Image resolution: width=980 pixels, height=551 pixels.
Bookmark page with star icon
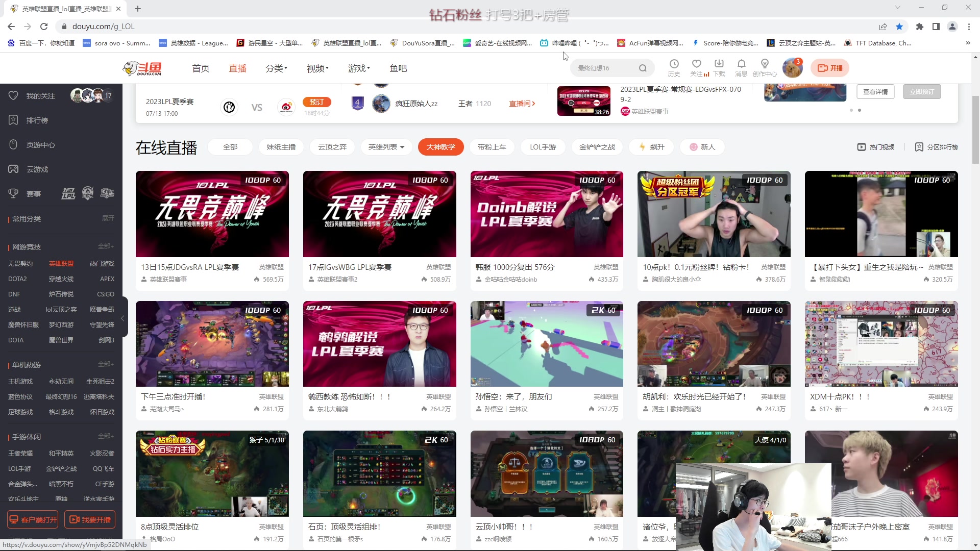pyautogui.click(x=899, y=27)
